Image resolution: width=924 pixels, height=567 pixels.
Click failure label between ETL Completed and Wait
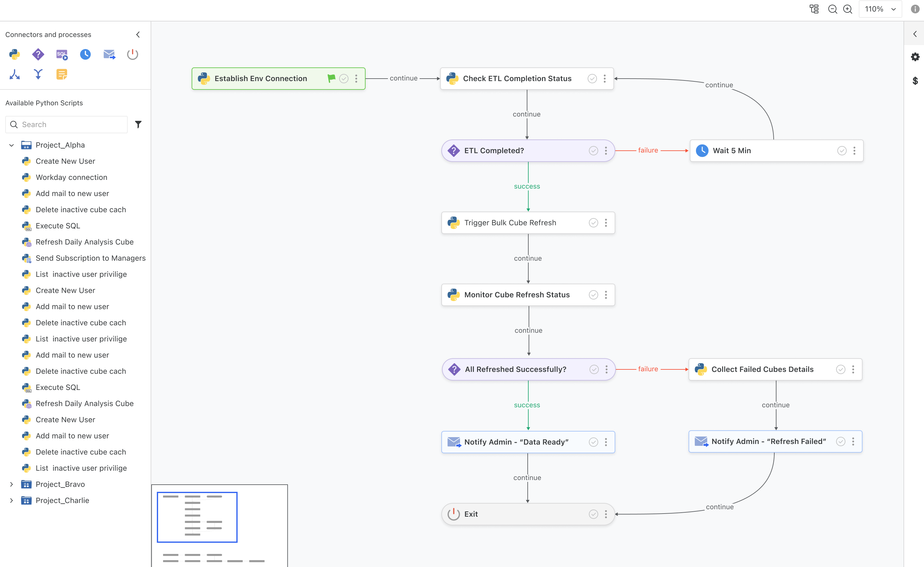(x=648, y=150)
